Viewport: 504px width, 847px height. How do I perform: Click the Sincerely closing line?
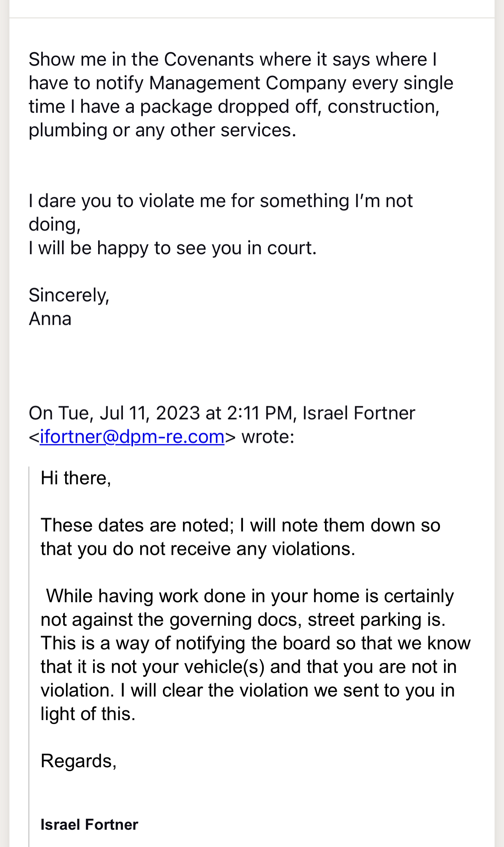pos(69,295)
